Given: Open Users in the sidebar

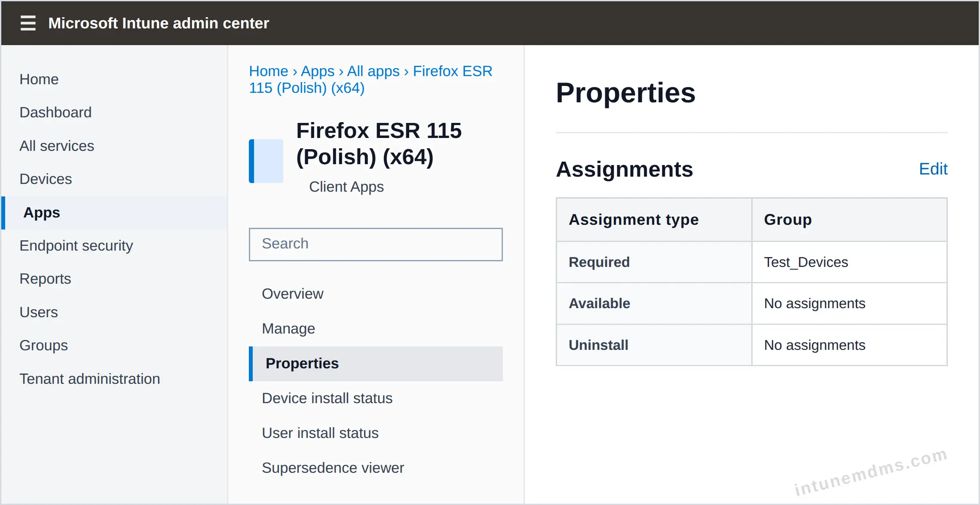Looking at the screenshot, I should click(x=39, y=312).
